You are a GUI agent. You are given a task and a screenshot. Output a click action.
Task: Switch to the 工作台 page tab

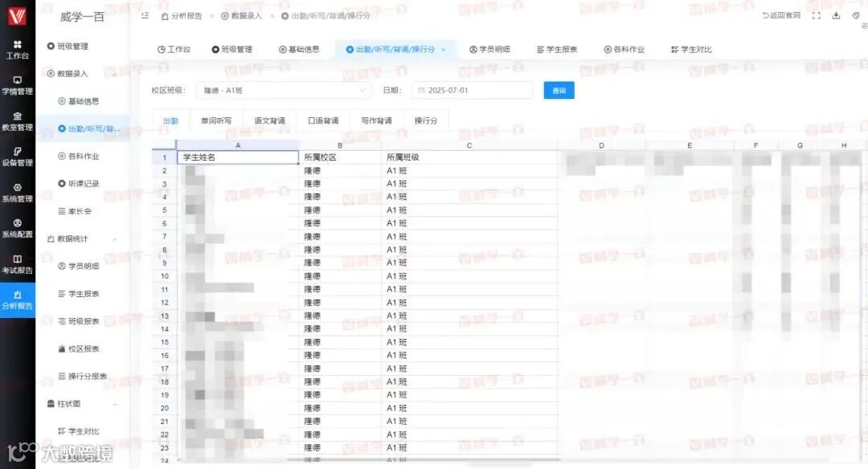(x=174, y=49)
